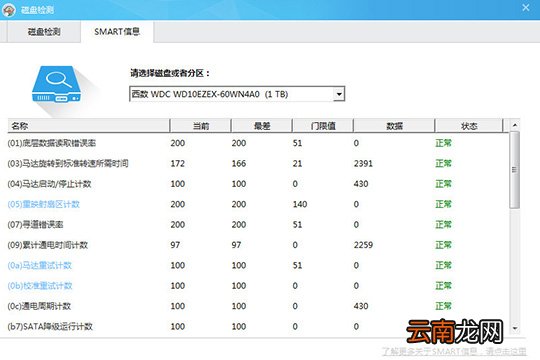Image resolution: width=540 pixels, height=360 pixels.
Task: Sort by the 名称 column header
Action: click(89, 126)
